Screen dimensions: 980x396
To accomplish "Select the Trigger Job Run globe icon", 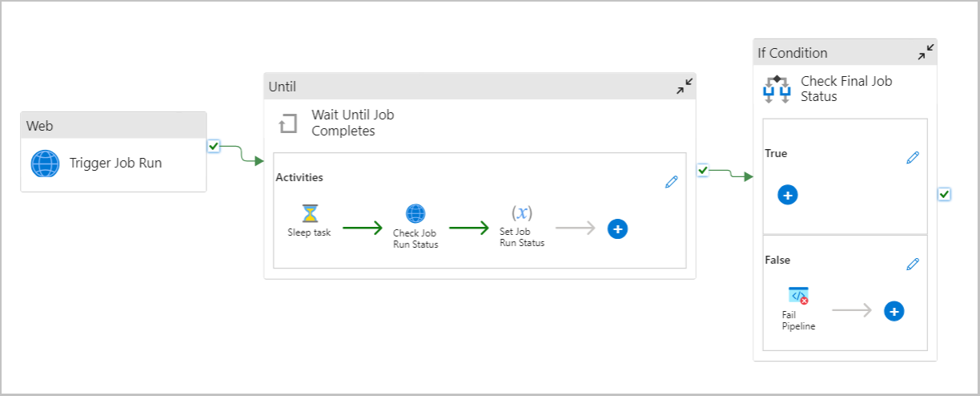I will tap(45, 164).
